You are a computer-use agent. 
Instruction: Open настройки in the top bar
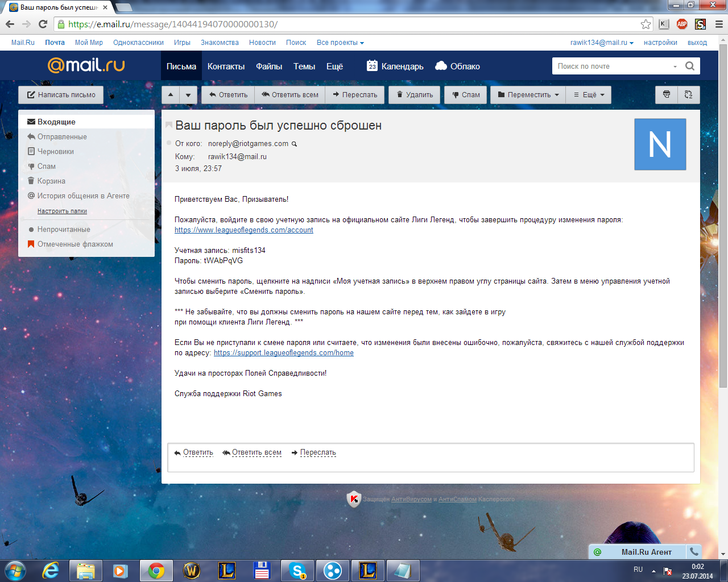point(660,43)
